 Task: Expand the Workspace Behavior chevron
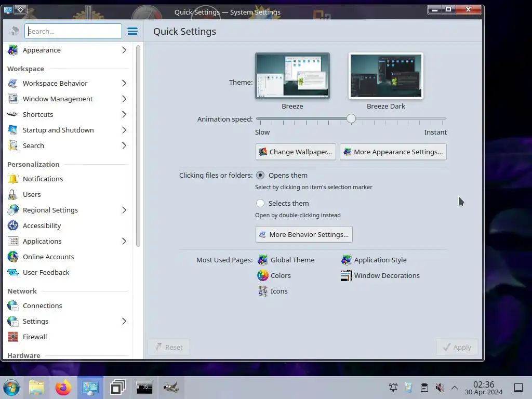click(124, 83)
